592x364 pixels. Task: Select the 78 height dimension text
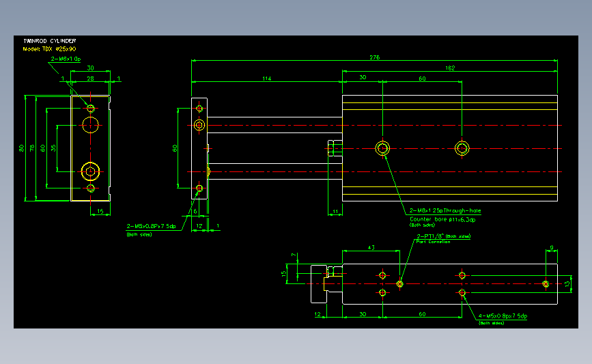click(32, 148)
